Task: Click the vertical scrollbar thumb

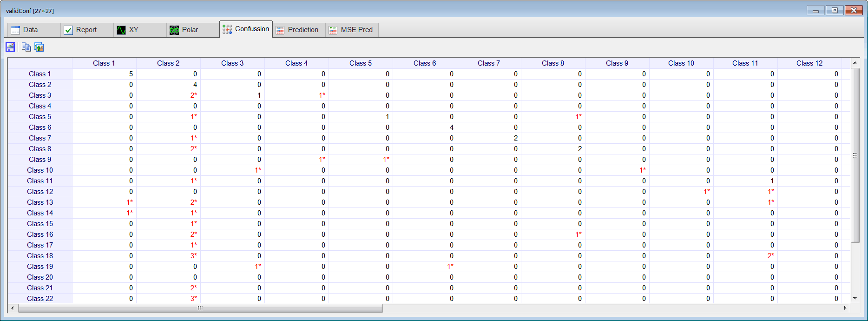Action: click(x=855, y=155)
